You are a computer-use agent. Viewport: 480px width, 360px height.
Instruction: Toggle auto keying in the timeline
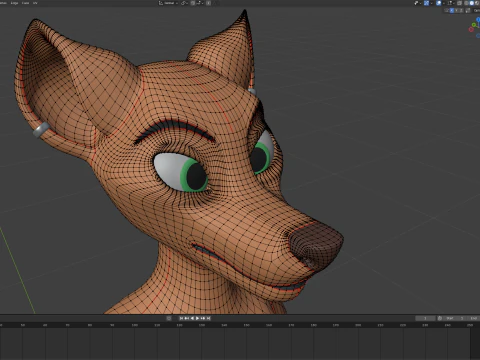click(169, 318)
